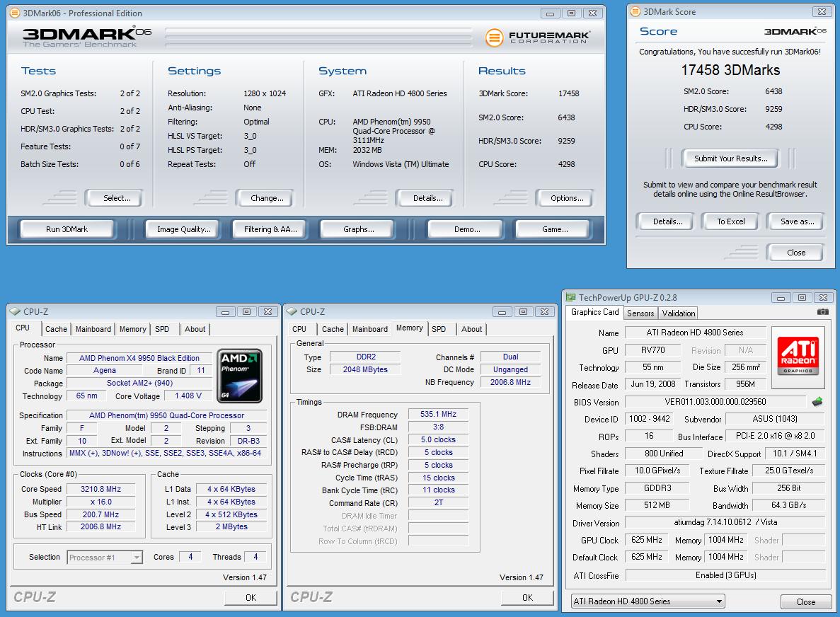Click CPU tab in the Memory CPU-Z window
Screen dimensions: 840x617
click(299, 329)
